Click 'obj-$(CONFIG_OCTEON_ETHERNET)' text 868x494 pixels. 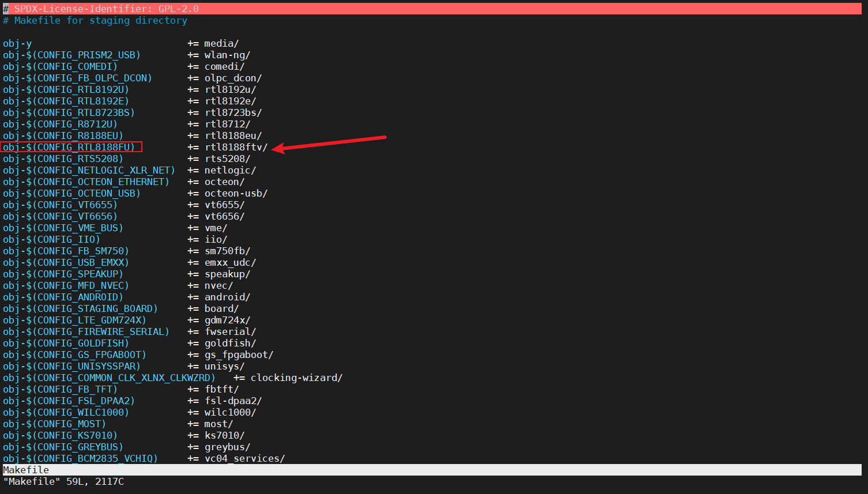tap(86, 182)
